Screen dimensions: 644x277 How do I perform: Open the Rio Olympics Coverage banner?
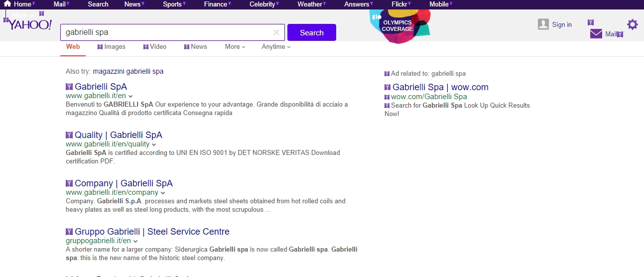pyautogui.click(x=400, y=26)
